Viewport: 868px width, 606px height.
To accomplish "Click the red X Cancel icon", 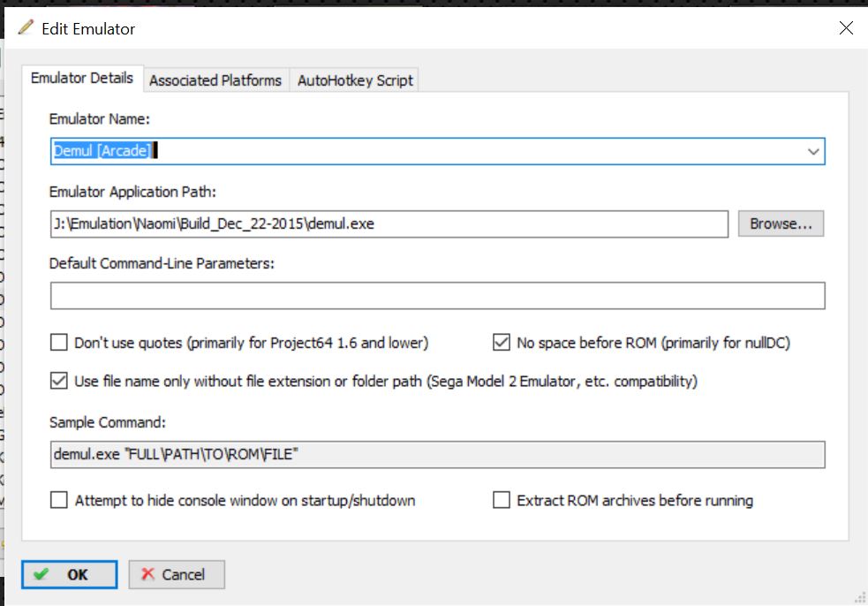I will [147, 574].
